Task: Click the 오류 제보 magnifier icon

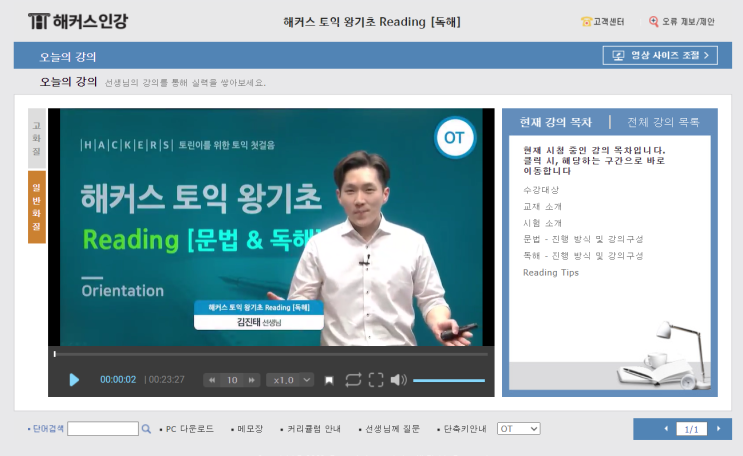Action: coord(654,22)
